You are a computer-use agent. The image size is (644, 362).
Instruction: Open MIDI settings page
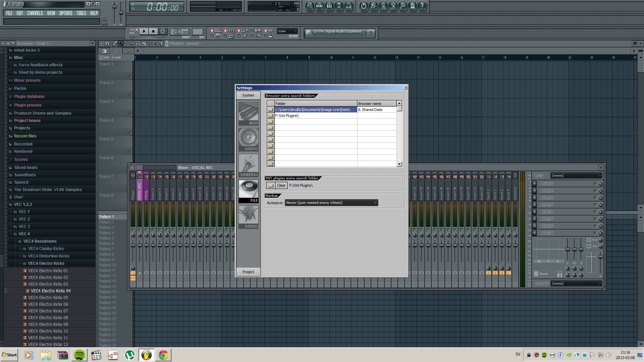(x=248, y=114)
